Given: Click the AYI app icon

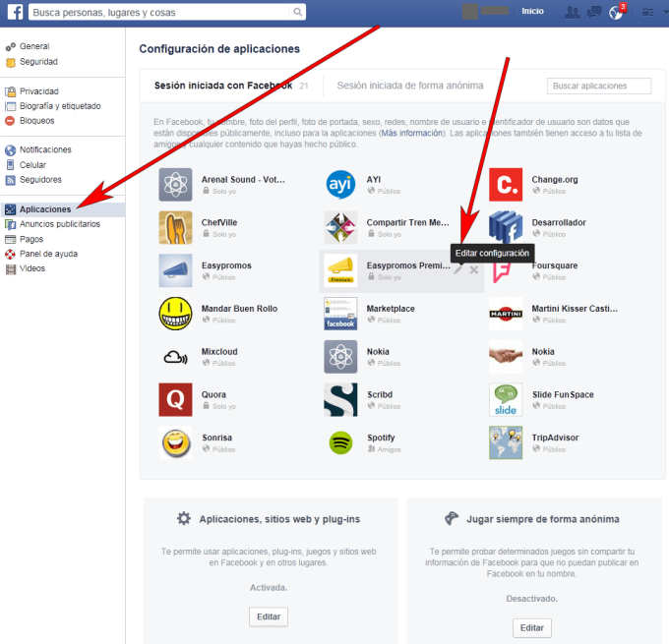Looking at the screenshot, I should click(340, 185).
